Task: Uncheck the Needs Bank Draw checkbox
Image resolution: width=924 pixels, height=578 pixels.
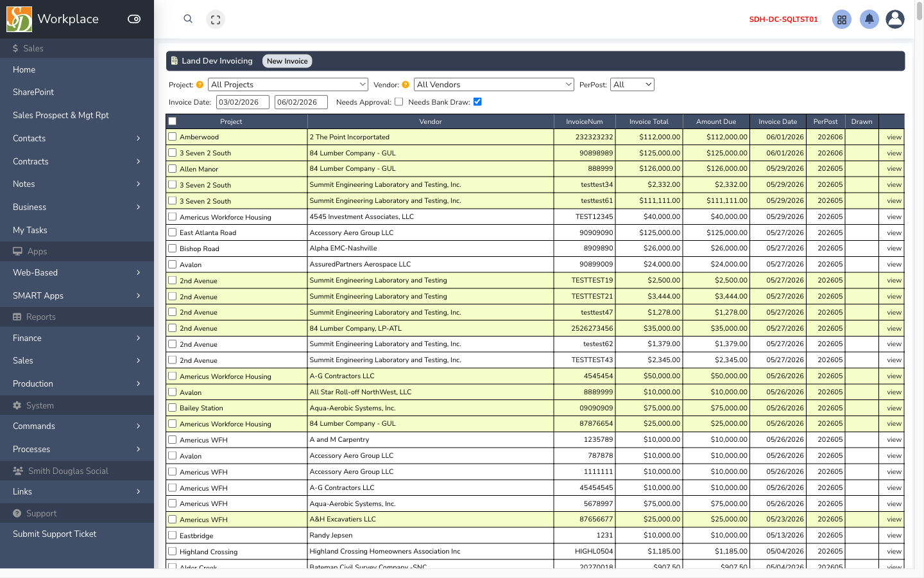Action: point(477,101)
